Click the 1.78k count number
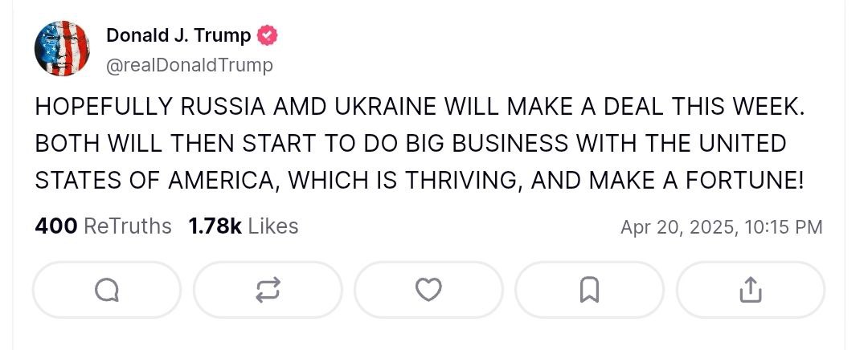This screenshot has width=868, height=350. pos(215,227)
